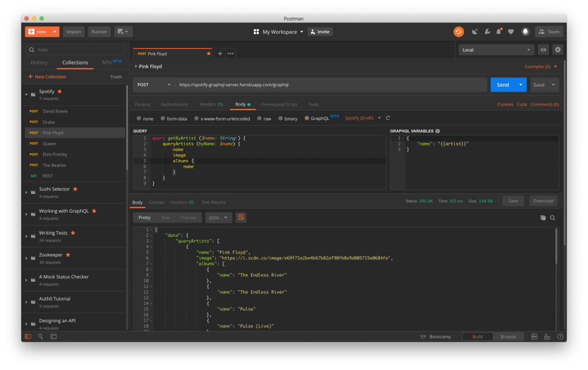Click the request URL field

click(x=330, y=85)
